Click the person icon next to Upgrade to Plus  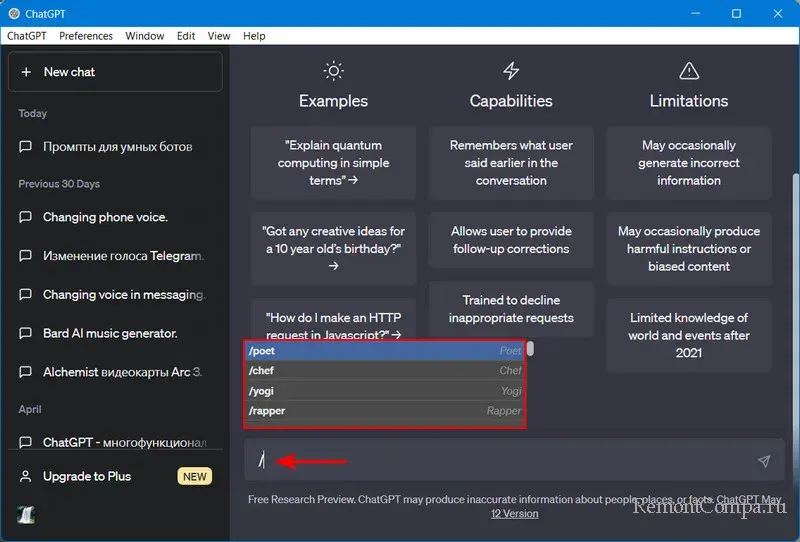pos(26,476)
